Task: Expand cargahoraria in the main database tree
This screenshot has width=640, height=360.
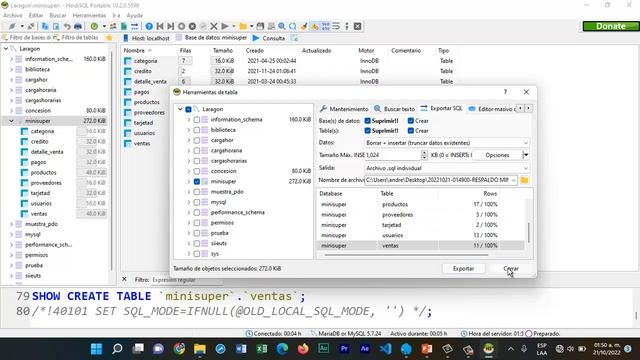Action: click(11, 90)
